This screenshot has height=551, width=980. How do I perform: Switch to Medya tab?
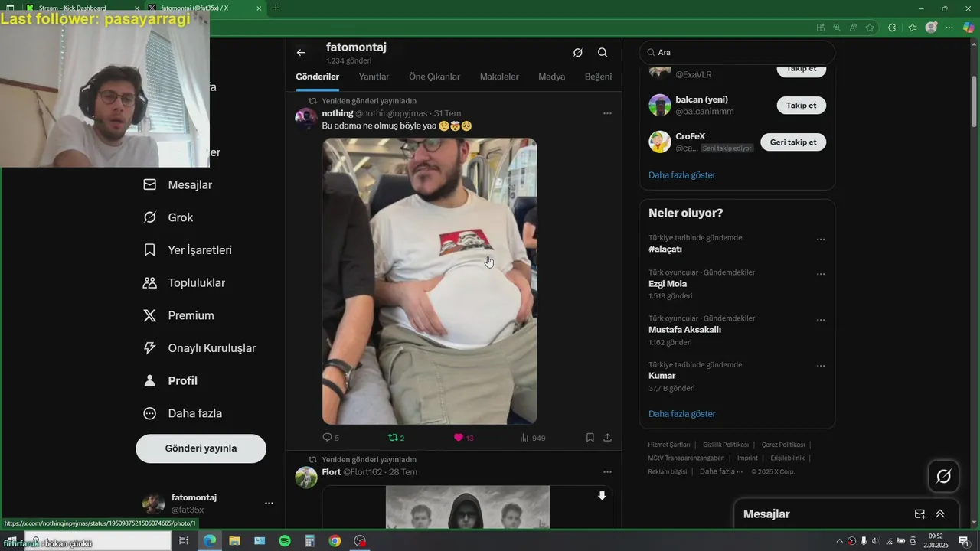551,77
